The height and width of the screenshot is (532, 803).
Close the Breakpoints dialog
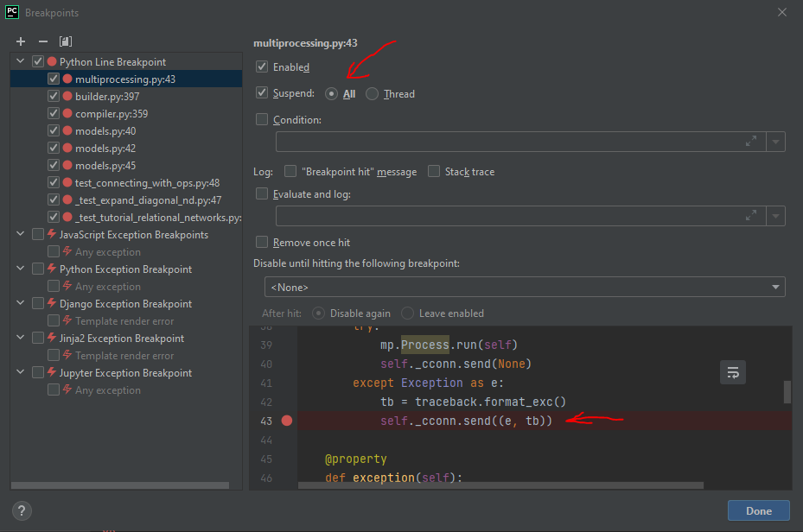[x=781, y=12]
